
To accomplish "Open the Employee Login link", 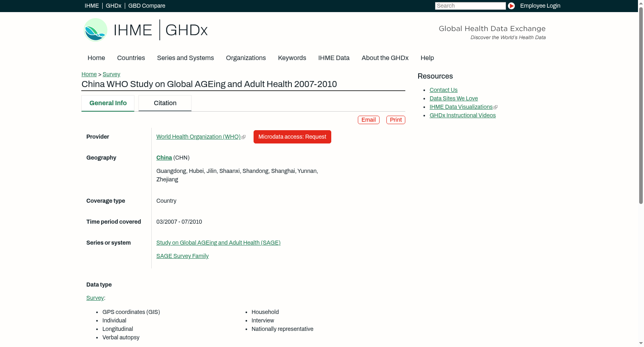I will coord(540,6).
